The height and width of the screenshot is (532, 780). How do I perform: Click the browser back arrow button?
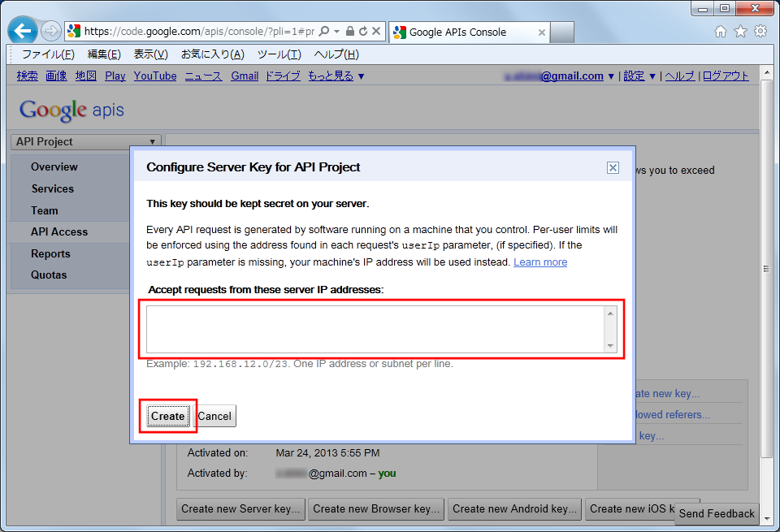23,32
